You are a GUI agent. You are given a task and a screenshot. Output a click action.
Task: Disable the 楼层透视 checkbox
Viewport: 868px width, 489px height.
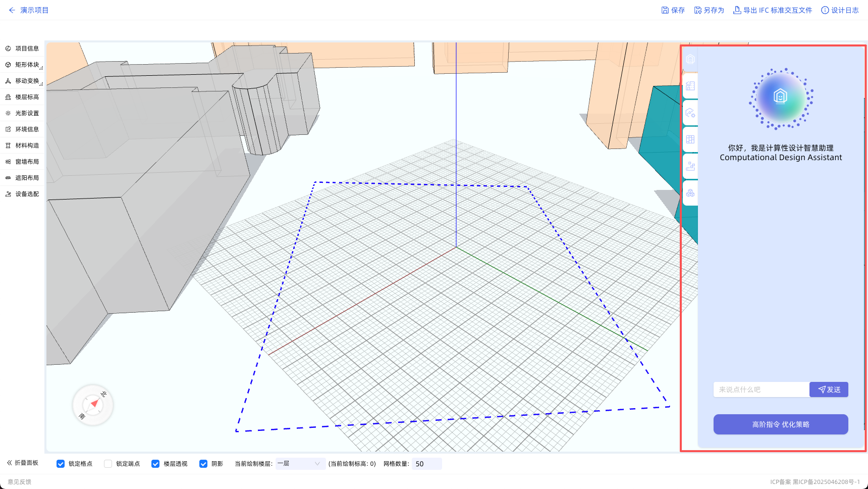coord(155,464)
